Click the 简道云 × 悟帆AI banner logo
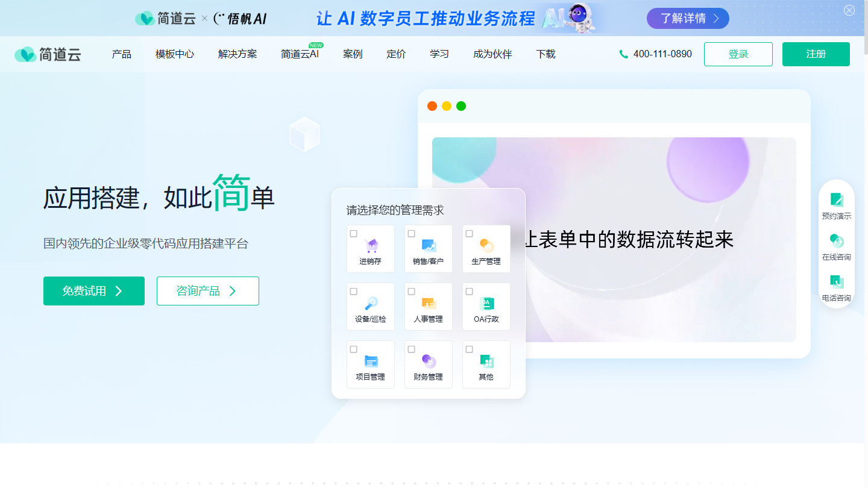The image size is (868, 488). pyautogui.click(x=201, y=19)
